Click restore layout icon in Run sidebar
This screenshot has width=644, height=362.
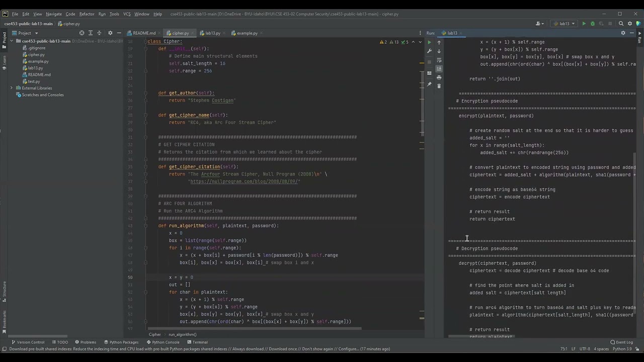click(429, 73)
